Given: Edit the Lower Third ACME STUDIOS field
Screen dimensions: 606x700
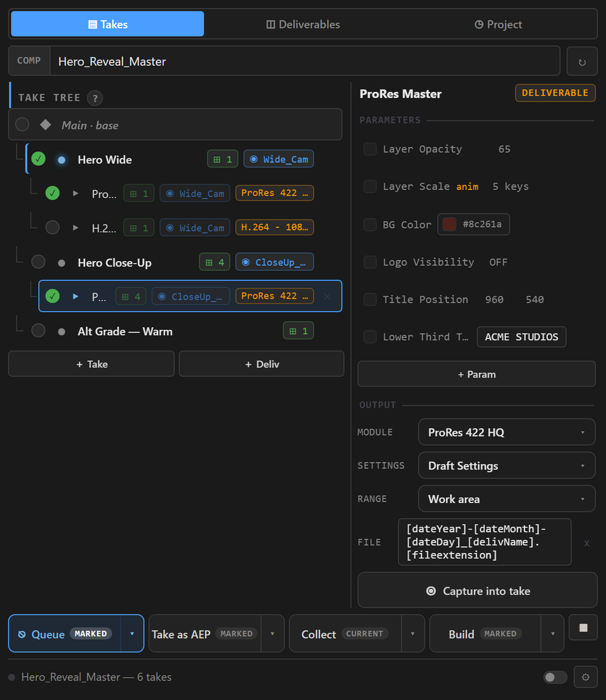Looking at the screenshot, I should 522,336.
